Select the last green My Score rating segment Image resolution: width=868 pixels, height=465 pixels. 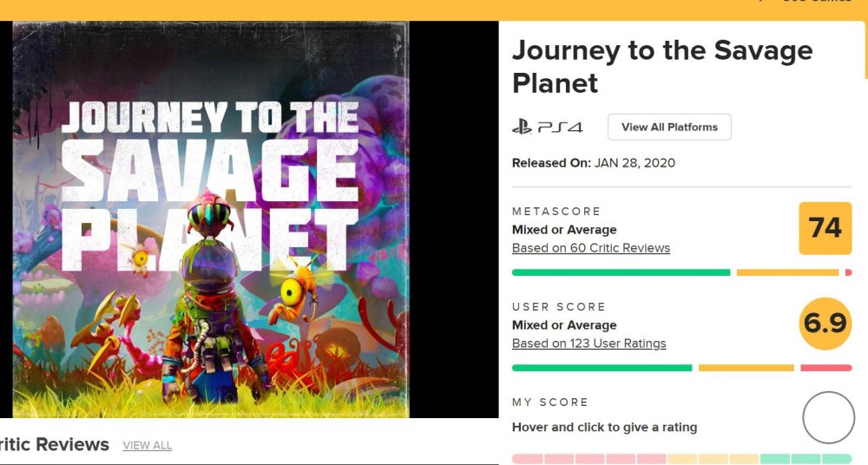tap(837, 459)
